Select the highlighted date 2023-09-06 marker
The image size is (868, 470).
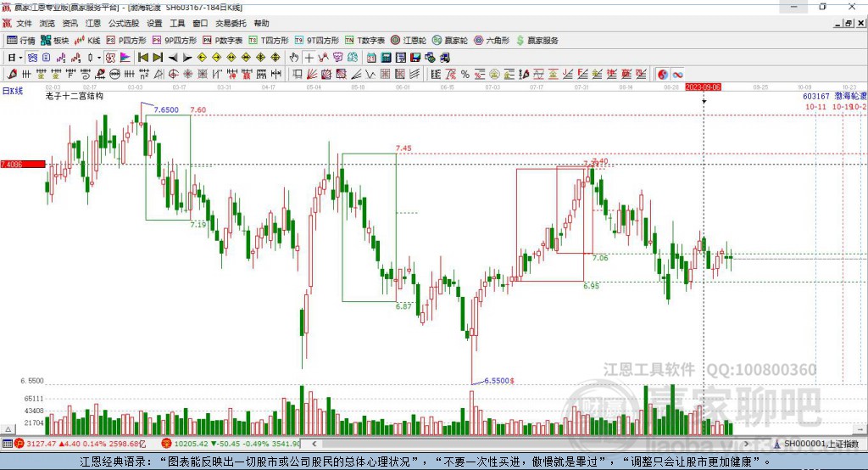[x=703, y=87]
